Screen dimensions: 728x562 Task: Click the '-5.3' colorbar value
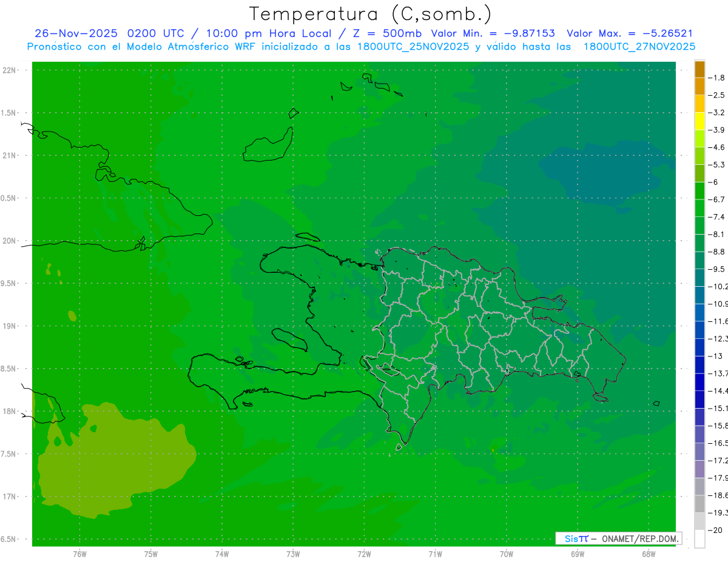click(716, 164)
